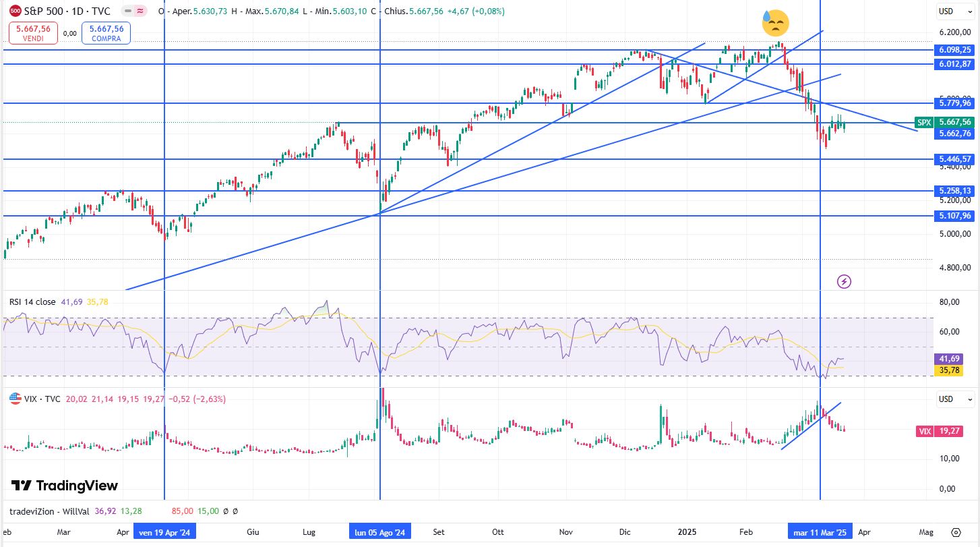Click the VIX · TVC legend title
The width and height of the screenshot is (980, 547).
pyautogui.click(x=43, y=399)
